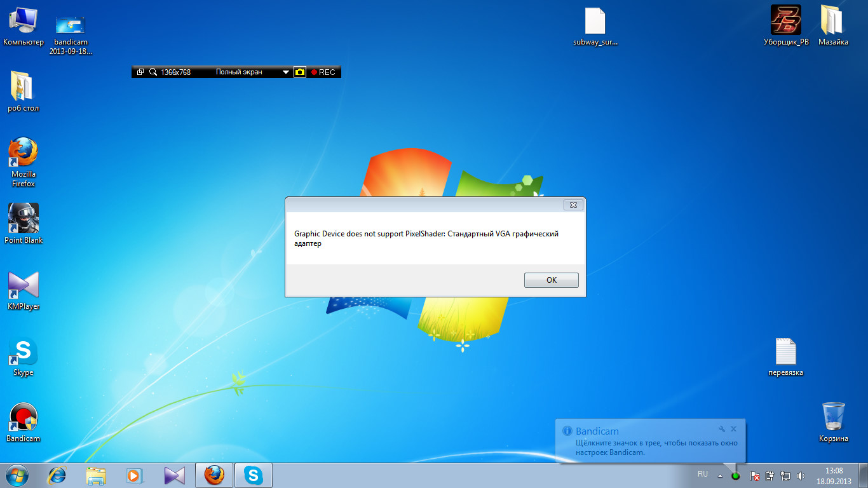868x488 pixels.
Task: Select the Mozilla Firefox desktop shortcut
Action: pos(24,162)
